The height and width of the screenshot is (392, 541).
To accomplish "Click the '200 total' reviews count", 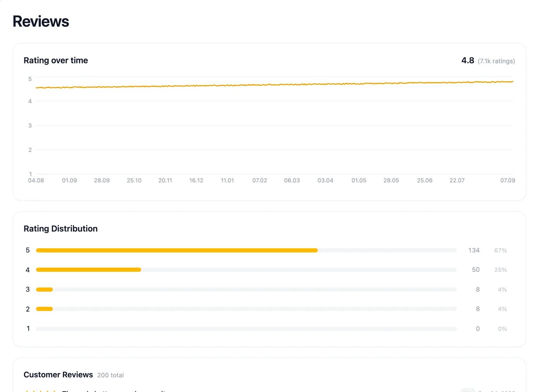I will [x=111, y=375].
